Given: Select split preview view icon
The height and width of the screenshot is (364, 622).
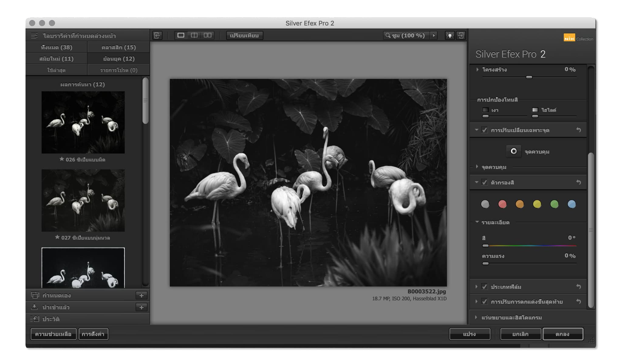Looking at the screenshot, I should [x=194, y=35].
